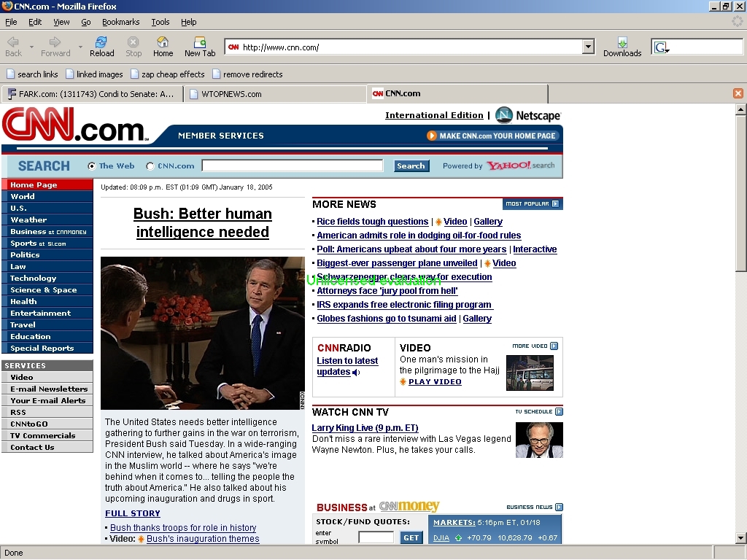Open Larry King Live link

pyautogui.click(x=365, y=428)
